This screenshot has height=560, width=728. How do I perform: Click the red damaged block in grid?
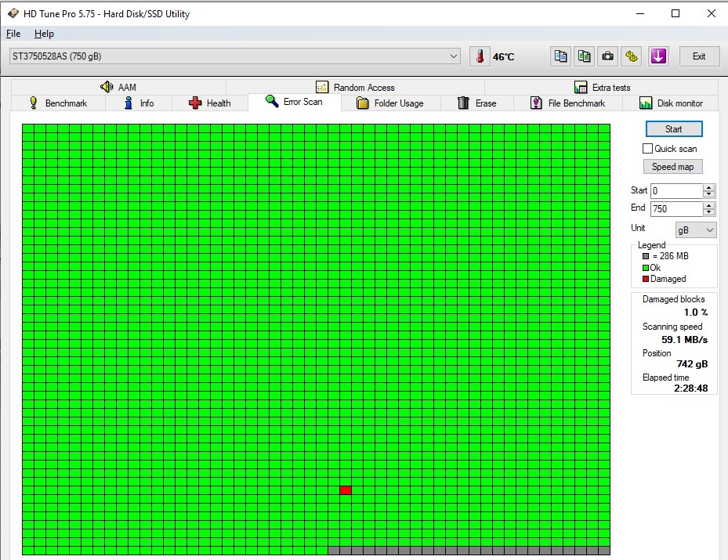(x=346, y=490)
